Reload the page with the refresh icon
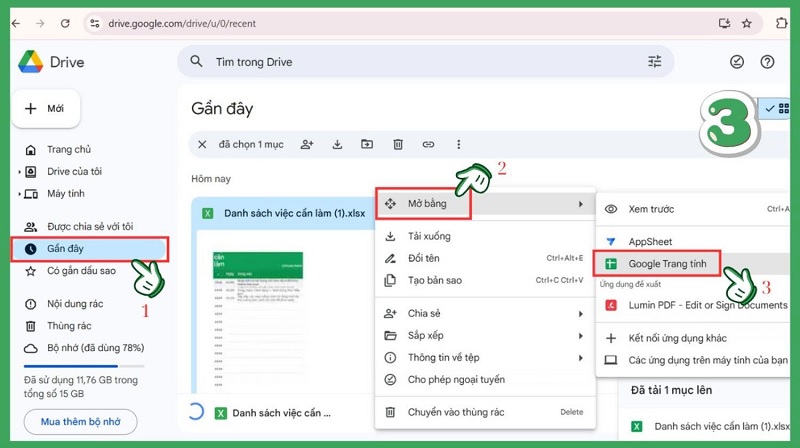 [x=65, y=23]
